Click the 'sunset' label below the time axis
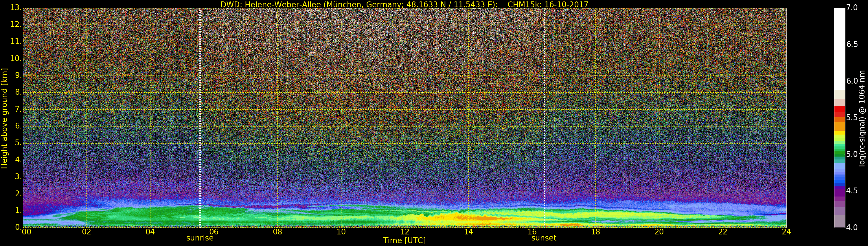 (543, 238)
